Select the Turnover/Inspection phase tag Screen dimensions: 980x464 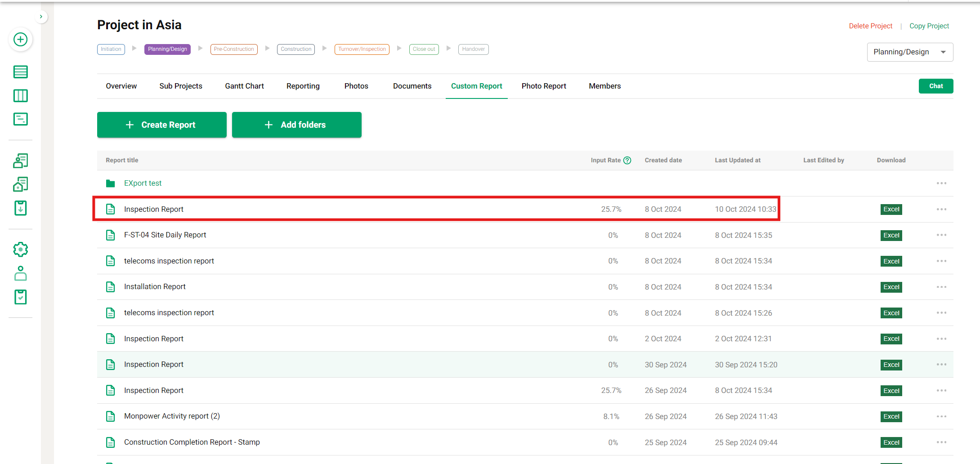[x=362, y=49]
